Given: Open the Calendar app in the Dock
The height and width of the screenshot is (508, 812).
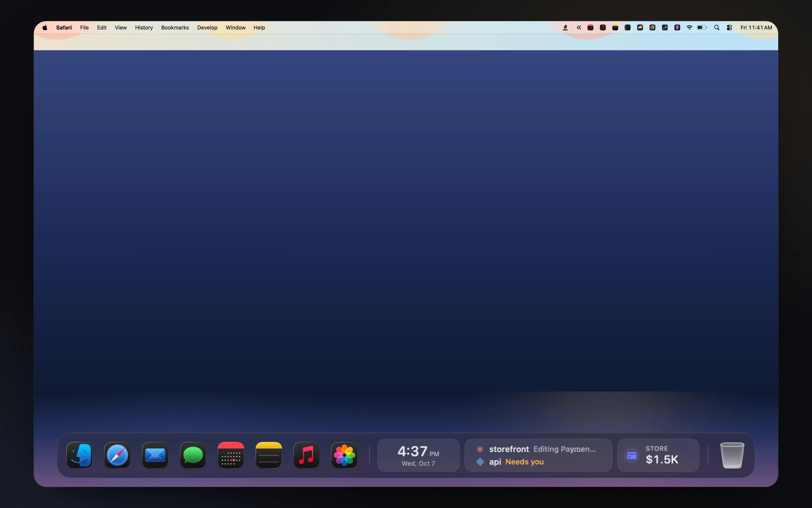Looking at the screenshot, I should [x=231, y=455].
